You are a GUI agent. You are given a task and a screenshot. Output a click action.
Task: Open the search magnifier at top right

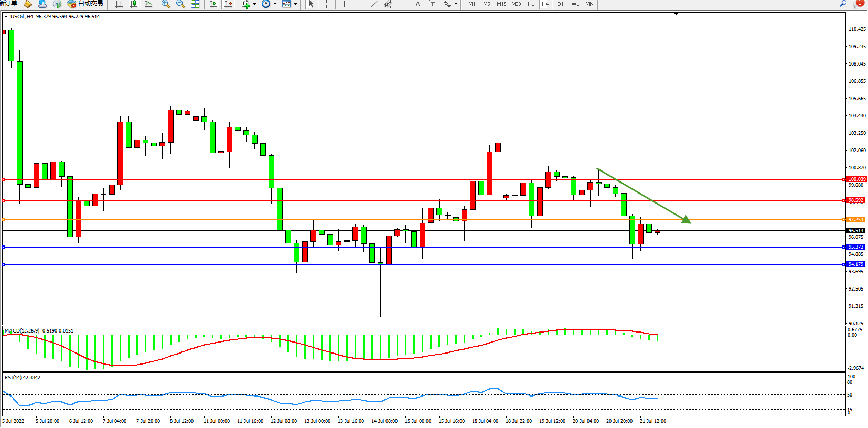coord(843,4)
